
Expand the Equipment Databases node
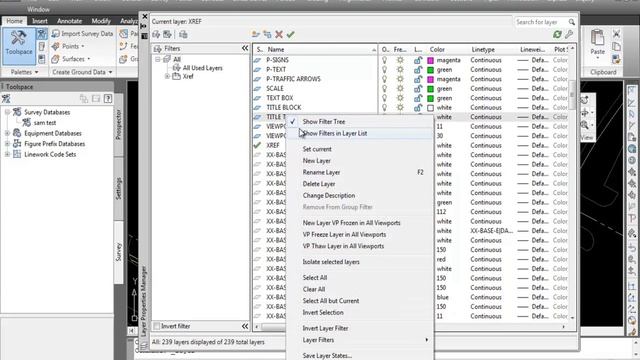[x=7, y=133]
